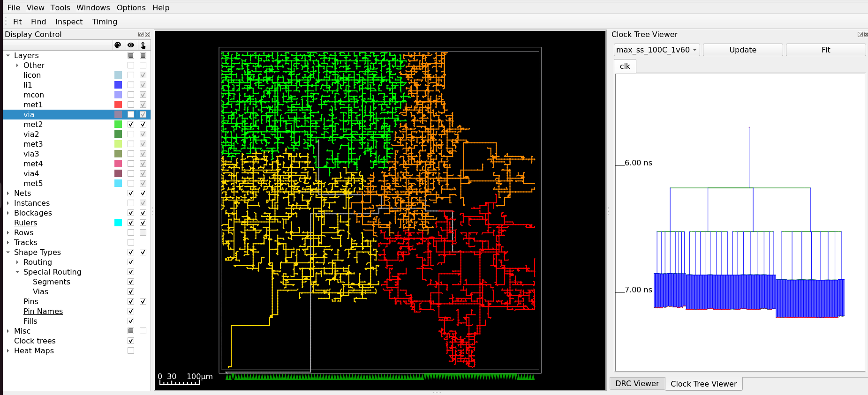Expand the Blockages tree node
Viewport: 868px width, 395px height.
point(8,213)
